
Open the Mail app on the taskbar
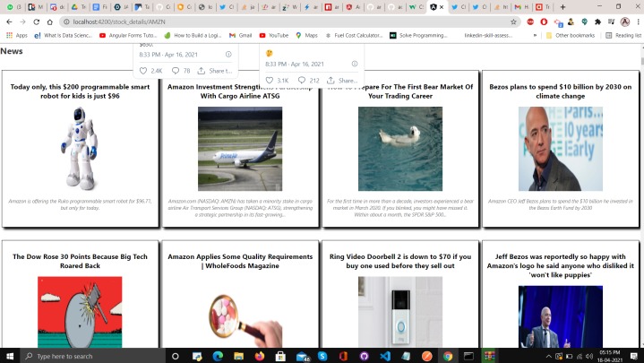point(302,356)
